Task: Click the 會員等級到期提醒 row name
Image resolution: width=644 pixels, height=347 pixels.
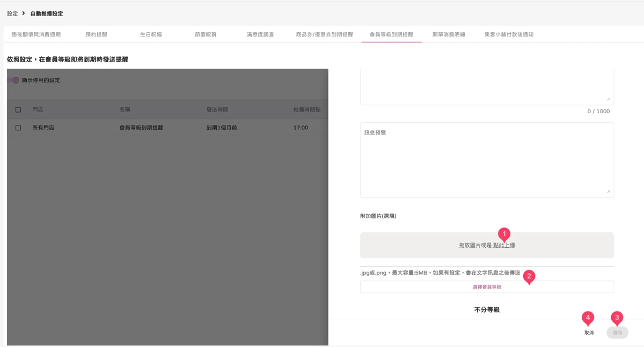Action: coord(141,128)
